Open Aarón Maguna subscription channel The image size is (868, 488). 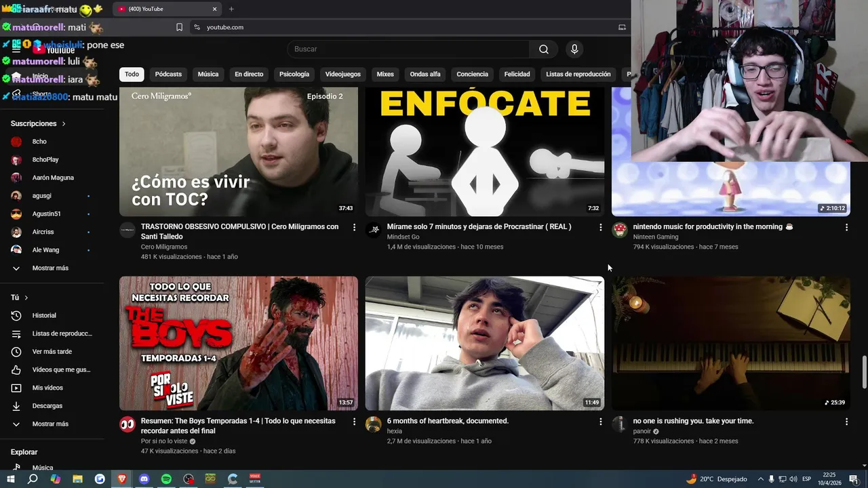tap(52, 178)
